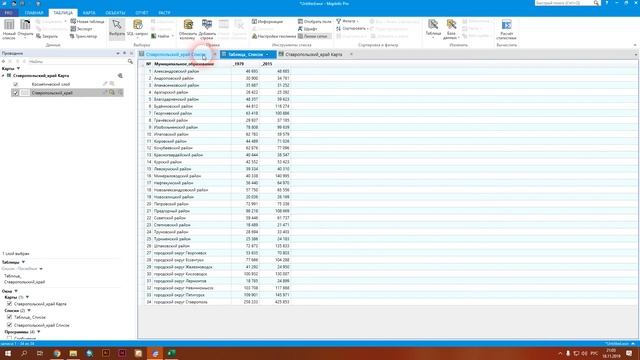
Task: Uncheck Ставропольский_край Карта window checkbox
Action: tap(9, 304)
